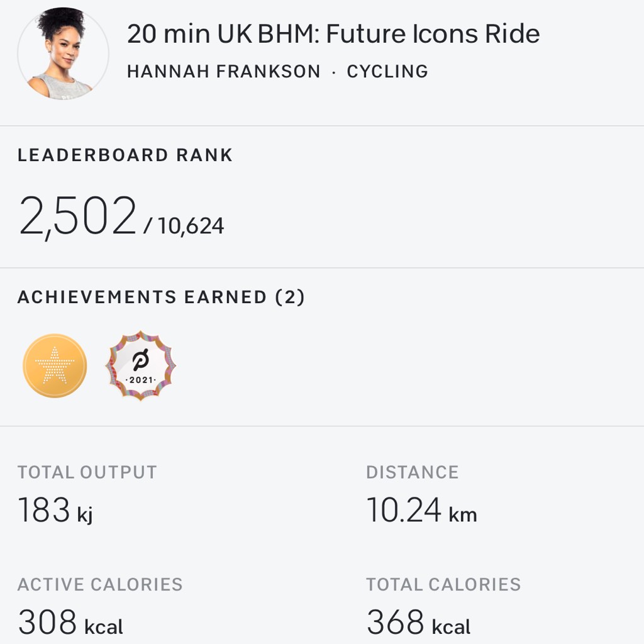Tap the Achievements Earned (2) heading

pyautogui.click(x=161, y=297)
